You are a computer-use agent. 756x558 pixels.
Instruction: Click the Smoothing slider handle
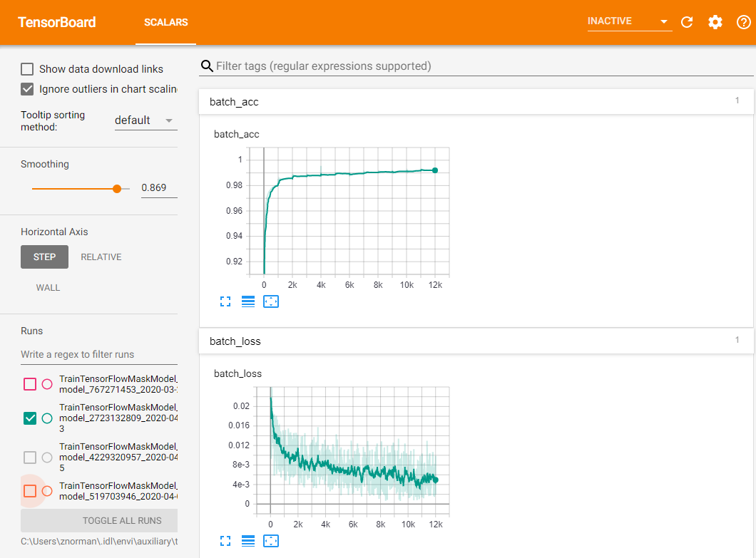[x=117, y=188]
